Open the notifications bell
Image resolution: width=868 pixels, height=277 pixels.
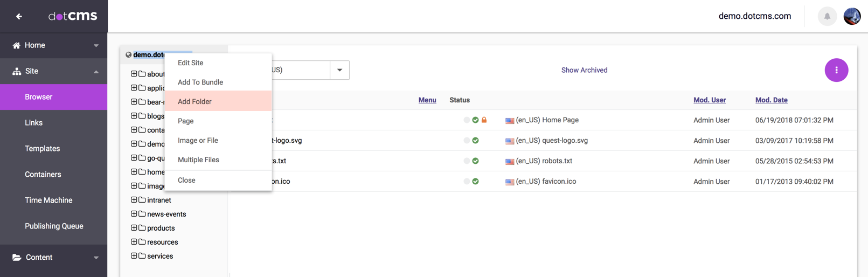[x=827, y=16]
